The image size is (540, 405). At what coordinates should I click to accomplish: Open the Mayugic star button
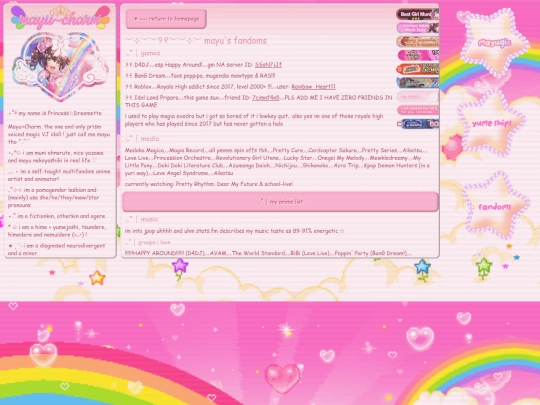point(494,42)
